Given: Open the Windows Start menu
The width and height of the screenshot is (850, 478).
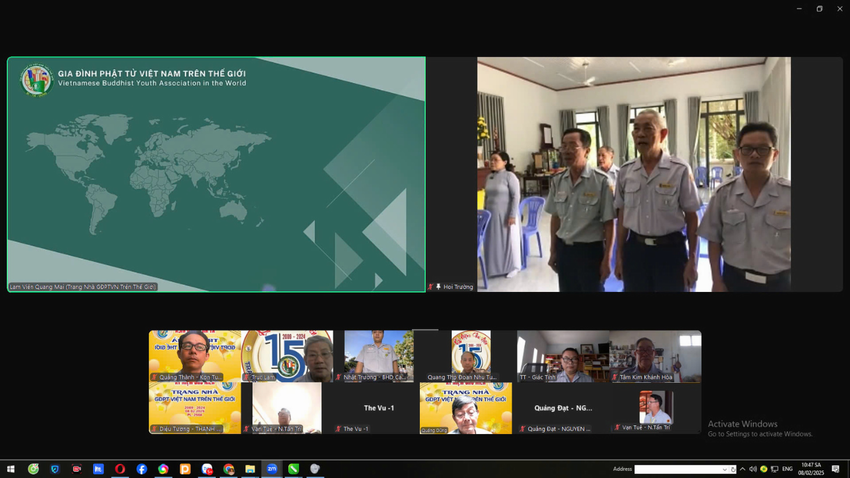Looking at the screenshot, I should pos(11,469).
